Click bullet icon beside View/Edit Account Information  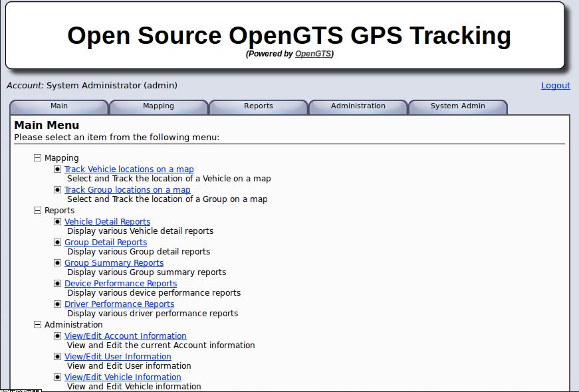point(57,336)
